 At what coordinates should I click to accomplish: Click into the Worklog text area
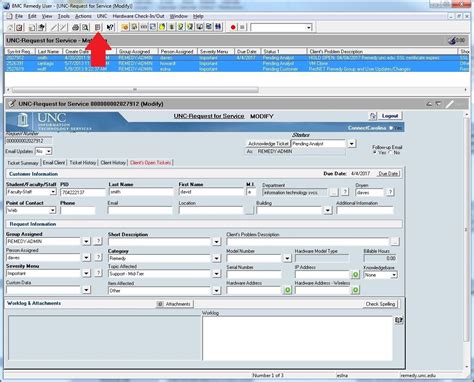pyautogui.click(x=297, y=338)
